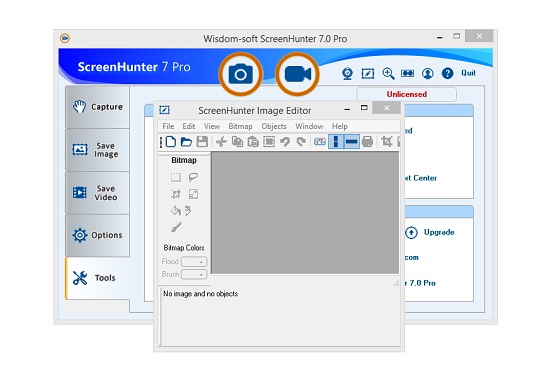Click the save floppy icon in editor toolbar
The image size is (550, 390).
point(202,142)
